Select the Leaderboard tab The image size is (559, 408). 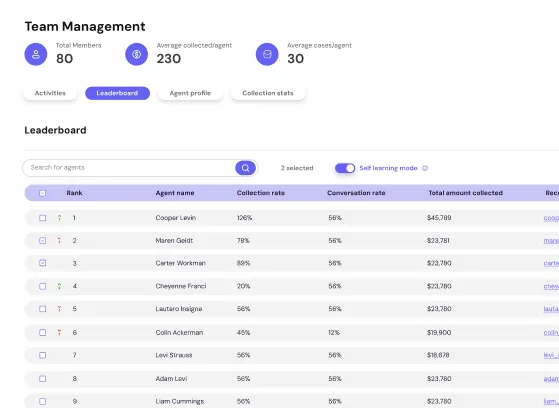click(x=117, y=93)
